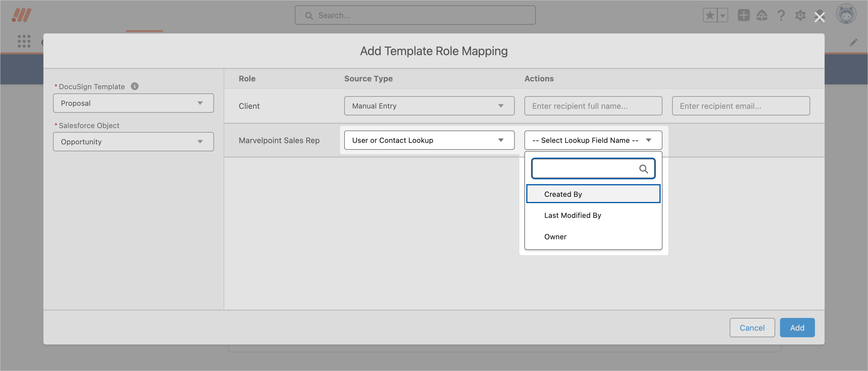Open the App Launcher grid icon
This screenshot has height=371, width=868.
(24, 41)
